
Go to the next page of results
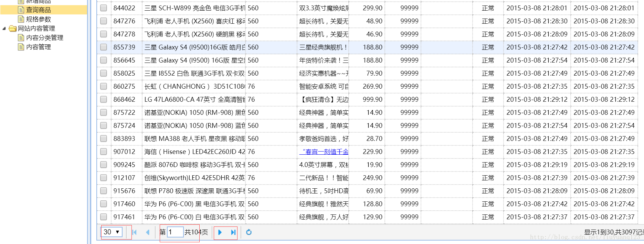coord(220,232)
